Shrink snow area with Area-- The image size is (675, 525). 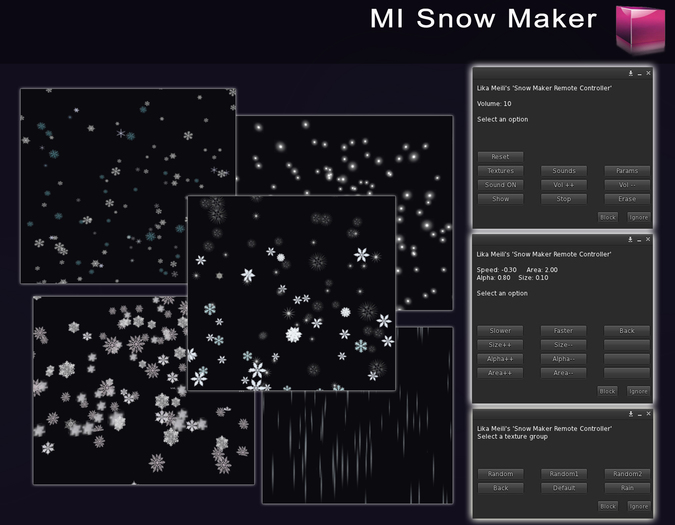click(564, 373)
